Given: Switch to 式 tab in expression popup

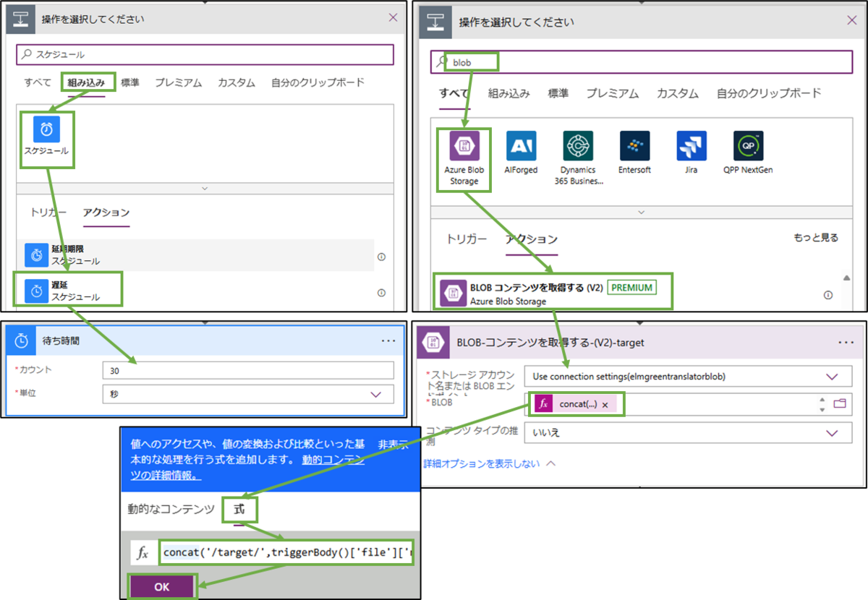Looking at the screenshot, I should [x=239, y=510].
